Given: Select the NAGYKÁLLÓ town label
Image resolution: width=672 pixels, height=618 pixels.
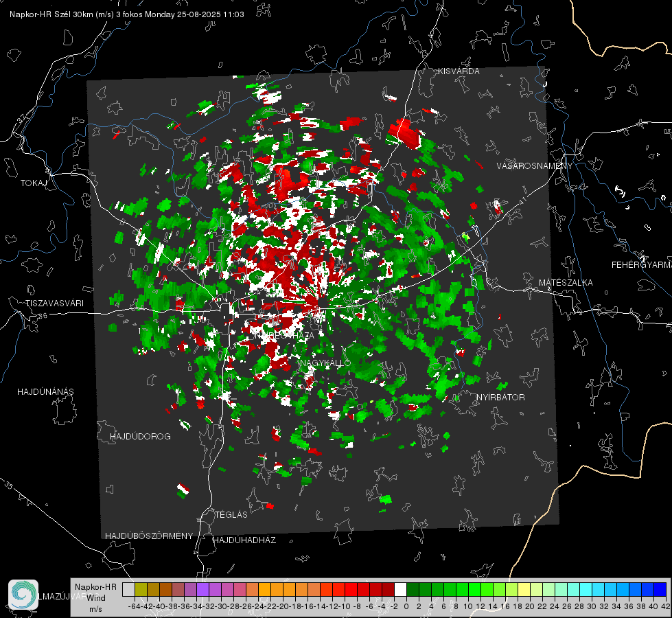Looking at the screenshot, I should (x=325, y=363).
